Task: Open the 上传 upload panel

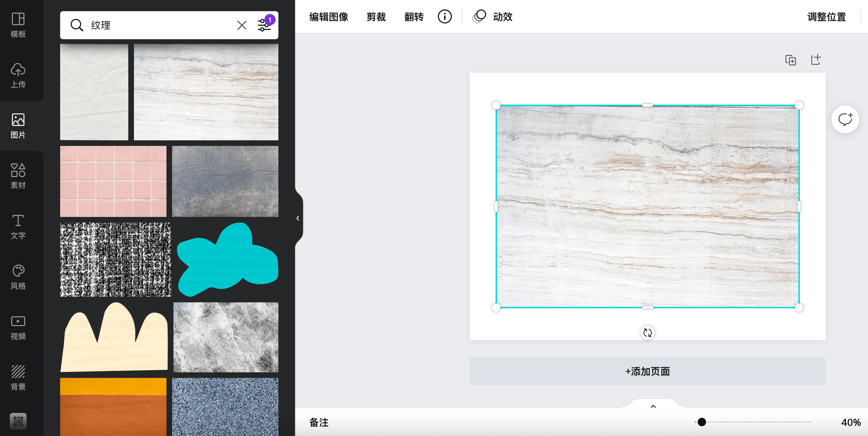Action: (x=18, y=76)
